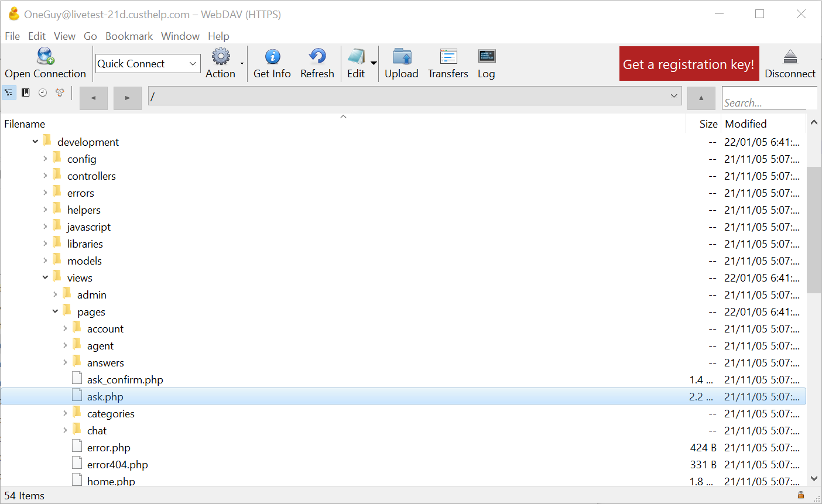Collapse the development folder
The image size is (822, 504).
point(35,142)
